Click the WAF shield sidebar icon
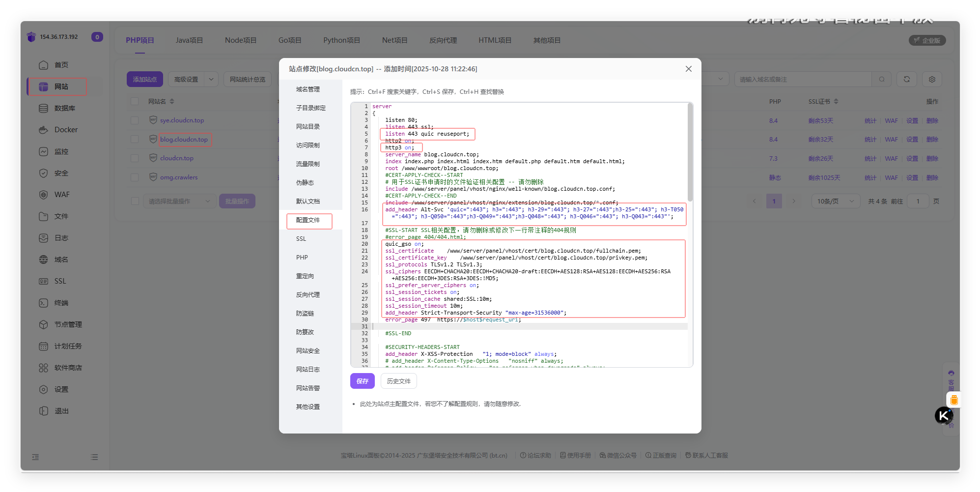Image resolution: width=980 pixels, height=492 pixels. point(44,195)
